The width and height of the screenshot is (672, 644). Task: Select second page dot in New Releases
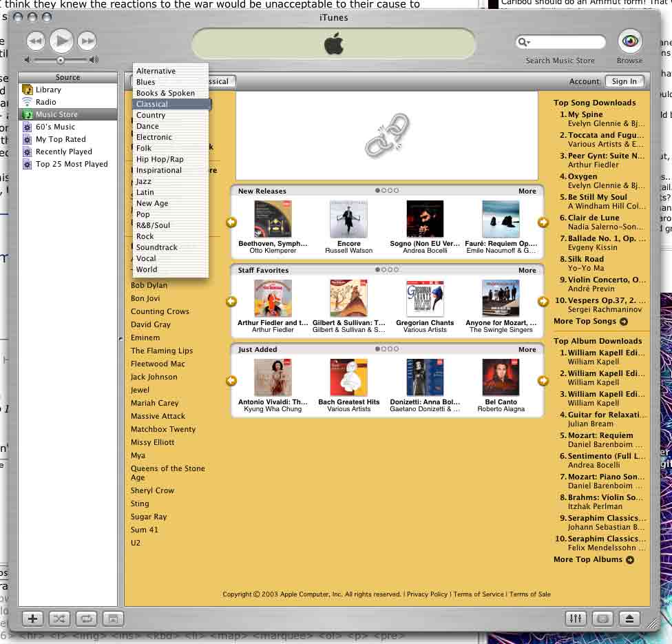pyautogui.click(x=384, y=190)
